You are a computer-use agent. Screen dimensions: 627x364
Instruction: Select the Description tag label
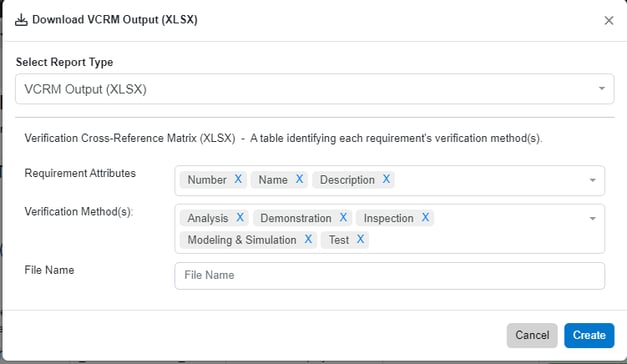(x=347, y=180)
